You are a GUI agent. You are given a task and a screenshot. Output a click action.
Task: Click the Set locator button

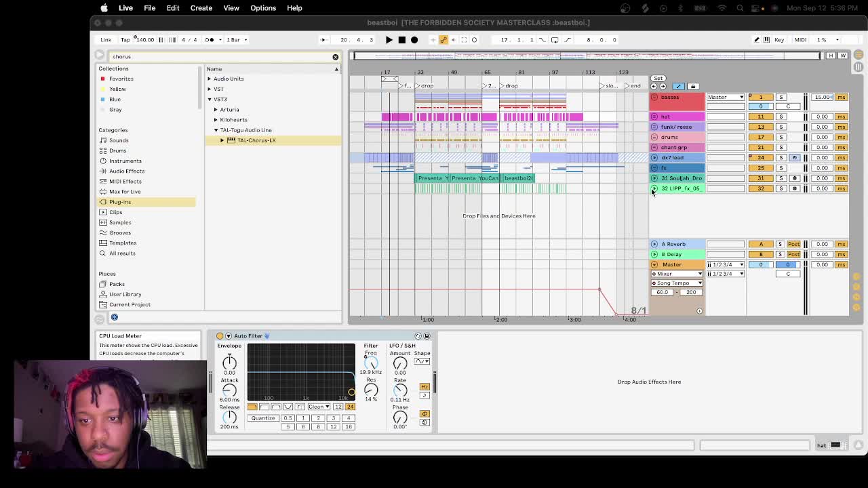(658, 79)
